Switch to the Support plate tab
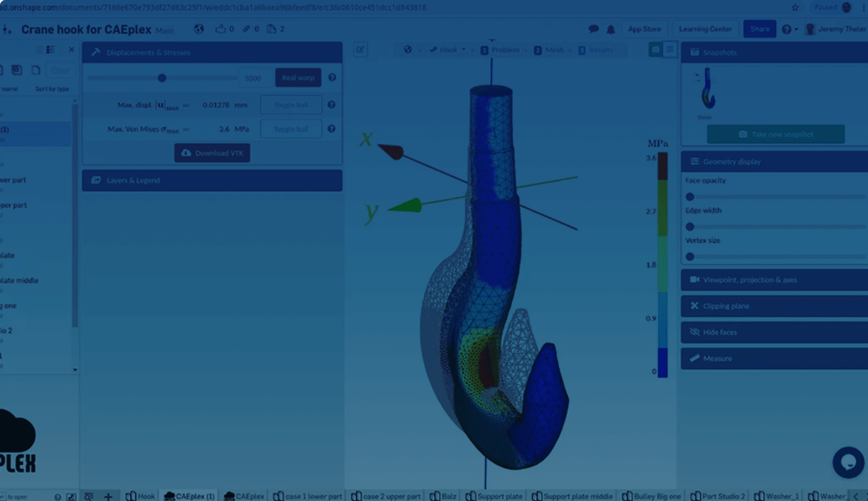Screen dimensions: 868x501 click(x=494, y=496)
